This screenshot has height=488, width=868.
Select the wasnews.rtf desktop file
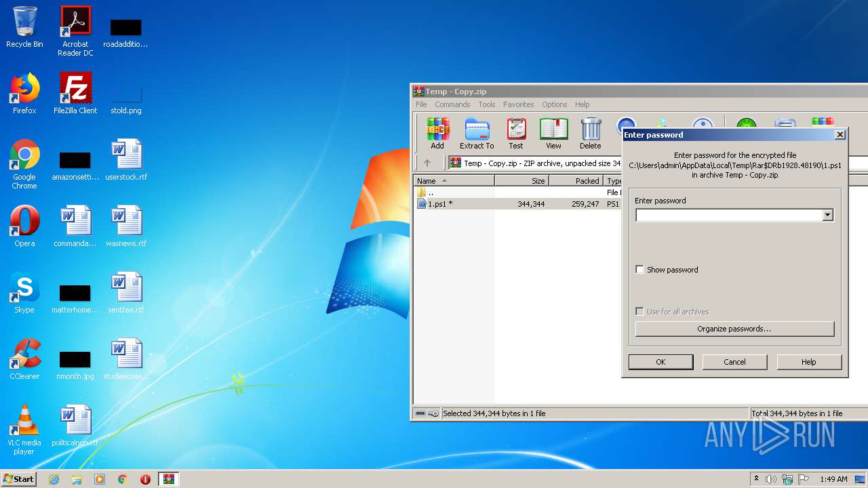coord(126,226)
